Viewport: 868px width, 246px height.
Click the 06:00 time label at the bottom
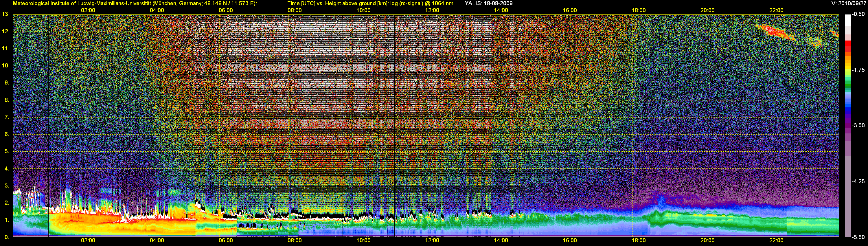(x=225, y=240)
